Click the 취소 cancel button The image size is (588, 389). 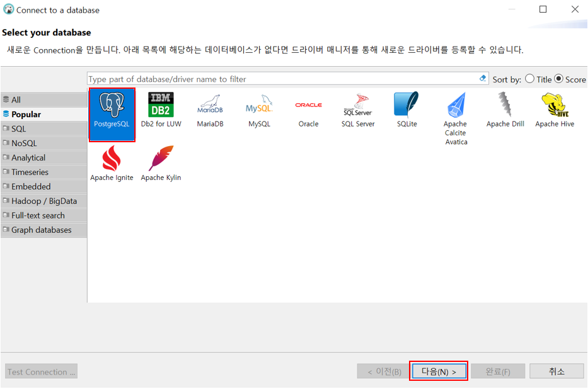pos(556,371)
